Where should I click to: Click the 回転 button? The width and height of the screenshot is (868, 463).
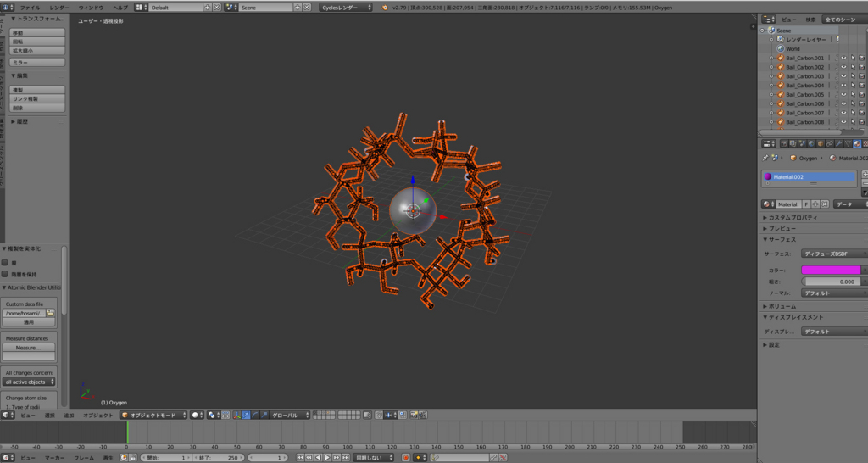[x=37, y=42]
